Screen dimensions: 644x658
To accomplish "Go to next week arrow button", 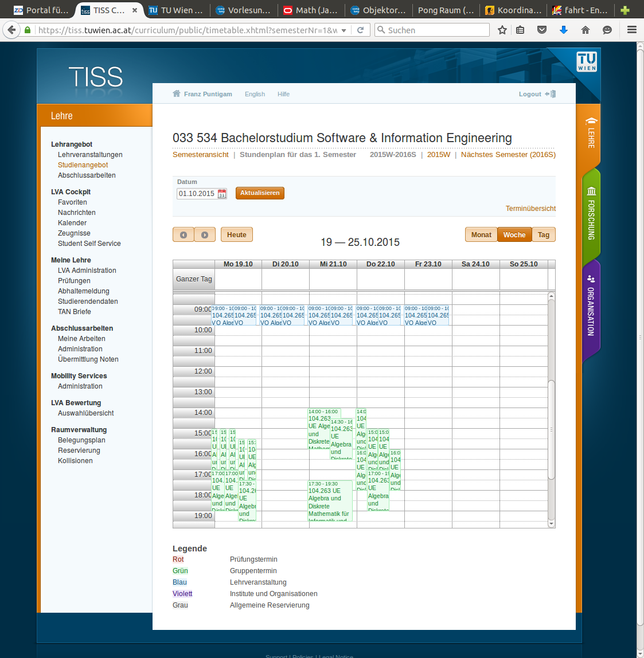I will pos(205,235).
